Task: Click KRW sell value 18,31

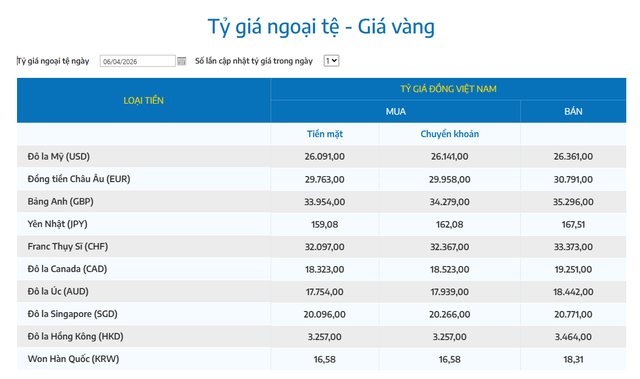Action: point(573,359)
